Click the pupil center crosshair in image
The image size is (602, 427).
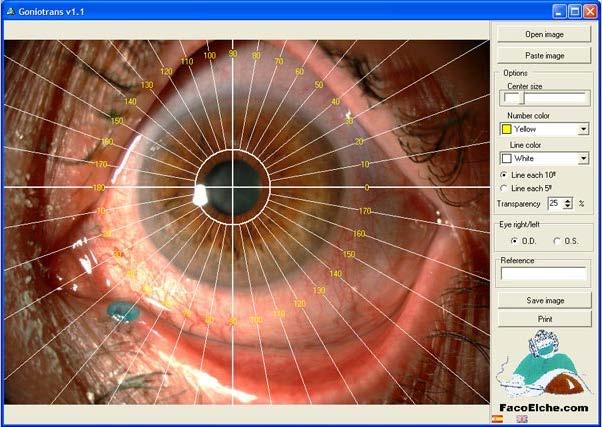(233, 187)
